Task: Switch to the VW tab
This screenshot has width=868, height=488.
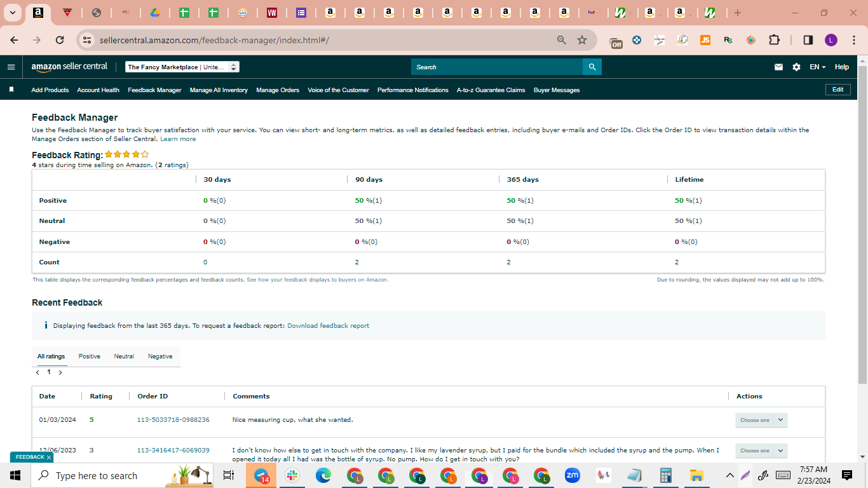Action: pyautogui.click(x=272, y=13)
